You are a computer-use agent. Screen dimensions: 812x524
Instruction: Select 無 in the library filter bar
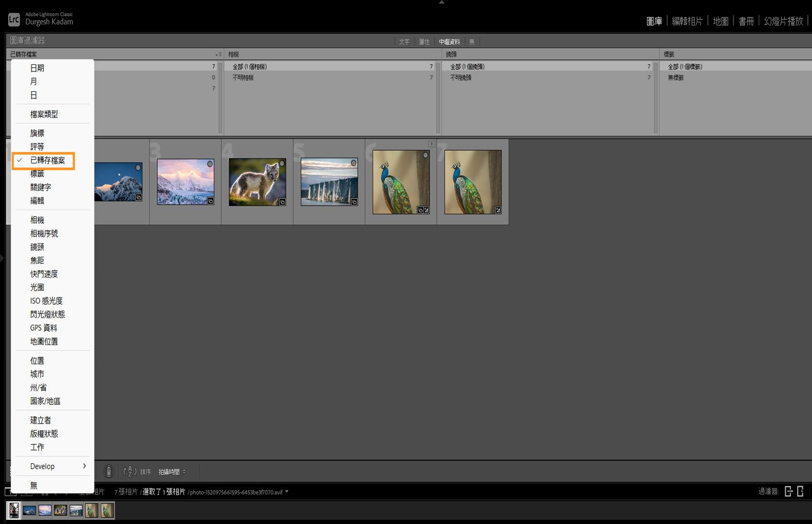pos(472,42)
